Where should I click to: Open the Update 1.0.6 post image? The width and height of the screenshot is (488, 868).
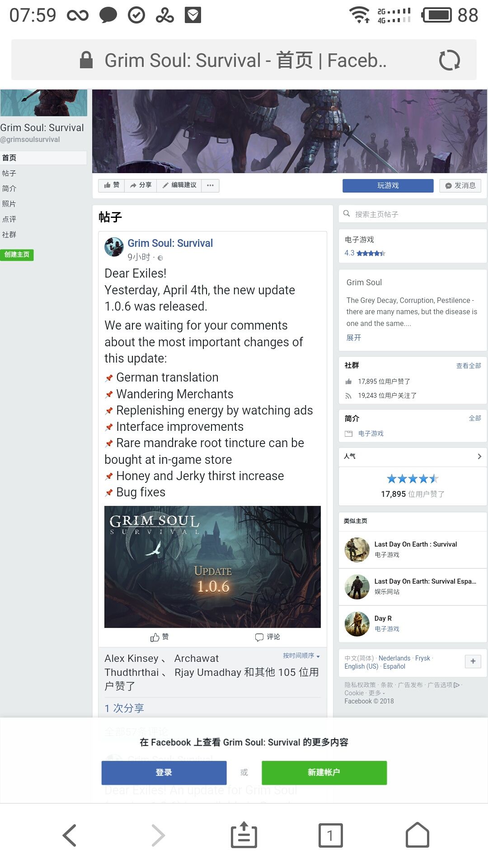212,566
